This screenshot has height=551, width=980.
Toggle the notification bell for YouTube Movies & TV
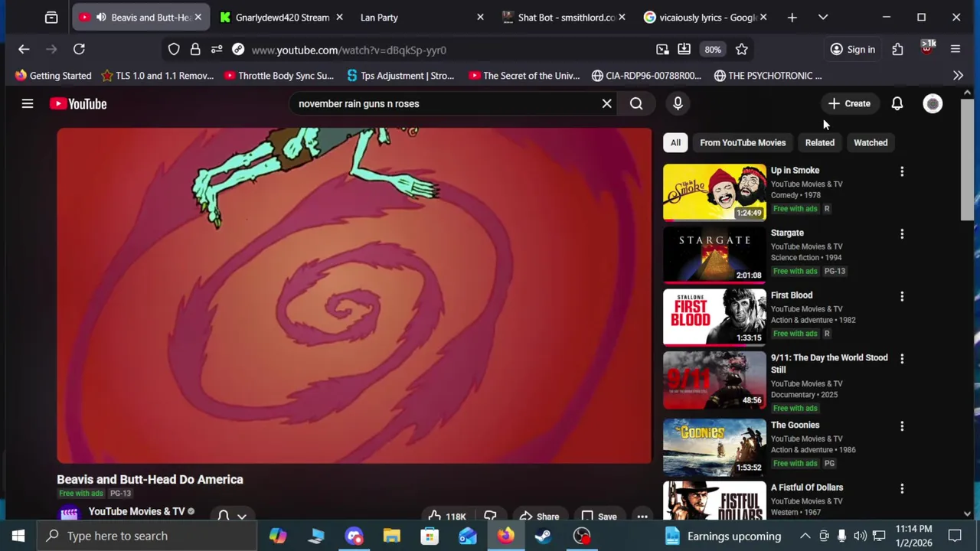224,516
